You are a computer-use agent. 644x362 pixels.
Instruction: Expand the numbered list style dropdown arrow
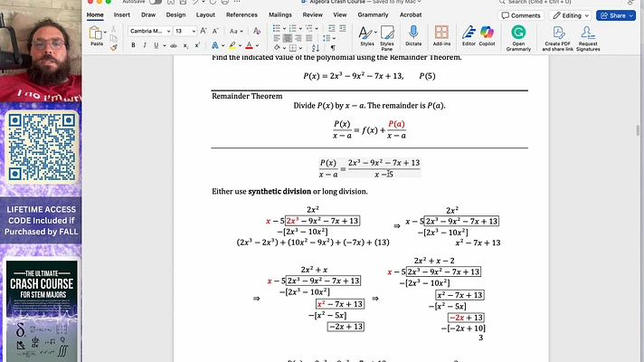[x=300, y=28]
